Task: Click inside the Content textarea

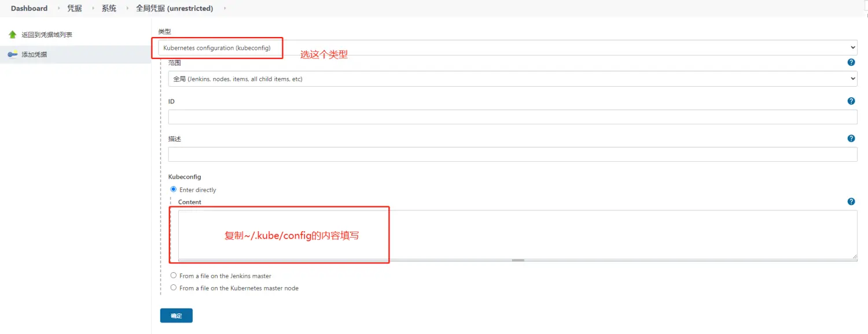Action: click(518, 234)
